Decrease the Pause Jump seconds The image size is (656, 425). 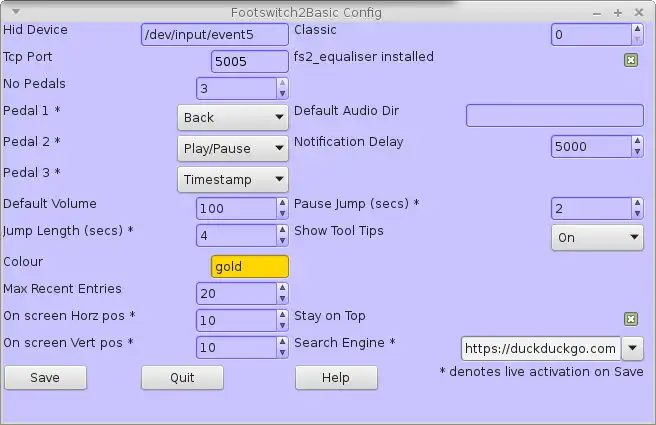point(637,214)
